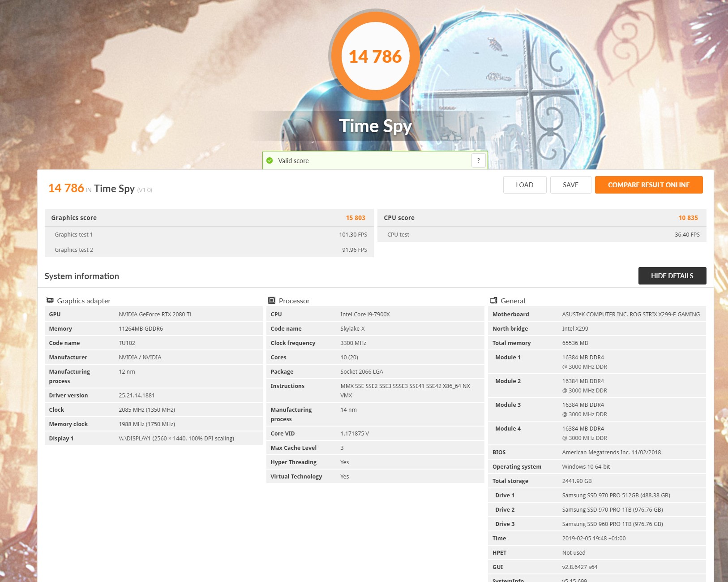Select clock frequency 3300 MHz
728x582 pixels.
353,343
